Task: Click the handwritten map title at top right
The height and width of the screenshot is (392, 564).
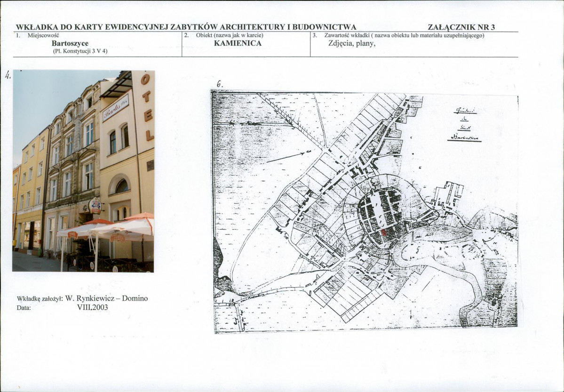Action: pyautogui.click(x=465, y=125)
